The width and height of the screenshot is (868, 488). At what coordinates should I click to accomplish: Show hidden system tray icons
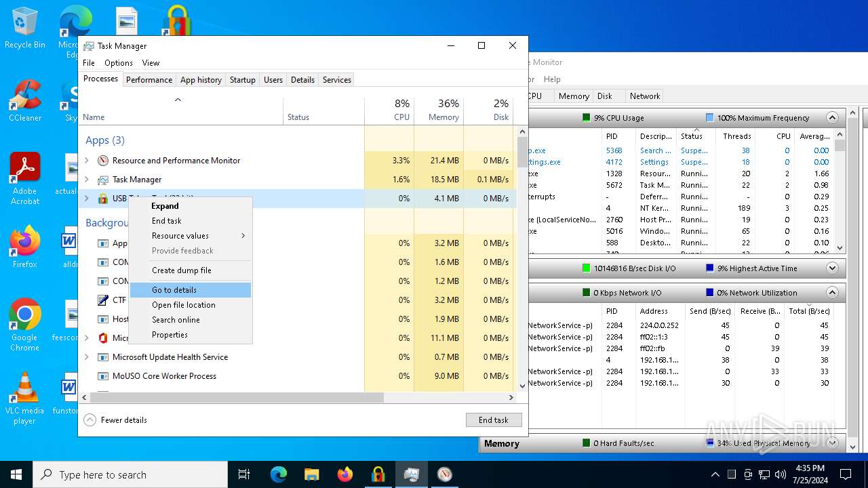click(715, 474)
